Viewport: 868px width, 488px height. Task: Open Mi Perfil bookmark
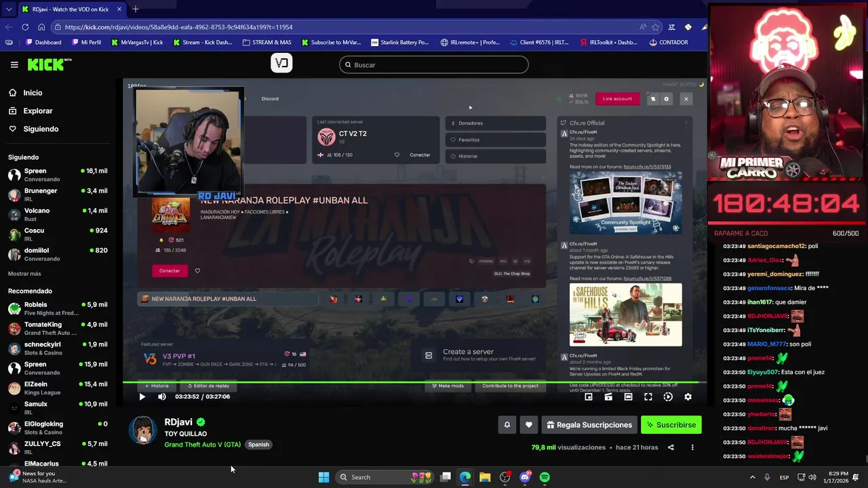(85, 42)
